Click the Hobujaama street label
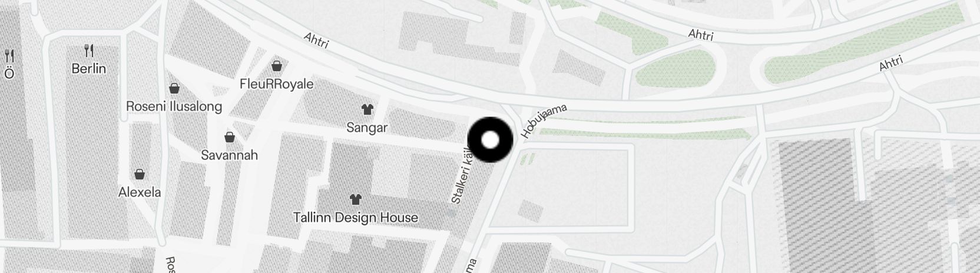980x273 pixels. (x=544, y=121)
